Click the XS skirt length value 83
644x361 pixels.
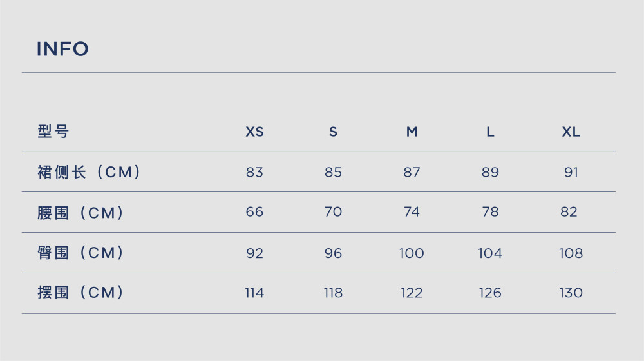pyautogui.click(x=254, y=172)
